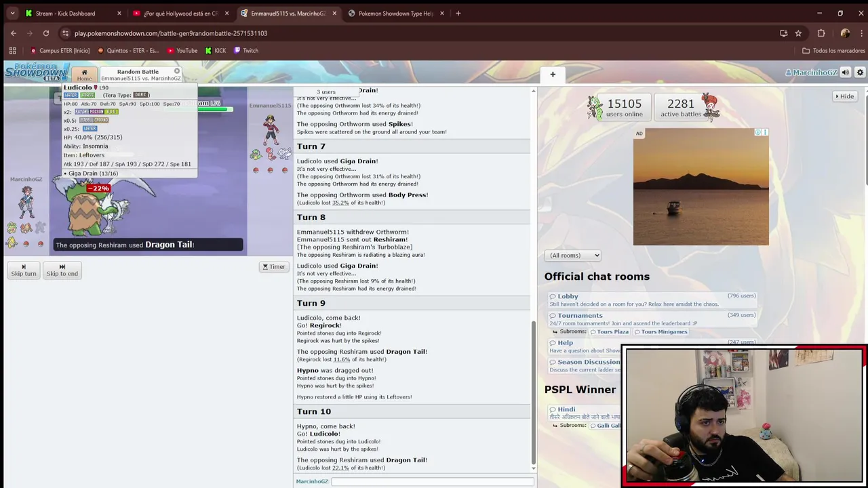Open Quinttos - ETER bookmark
868x488 pixels.
(x=129, y=51)
